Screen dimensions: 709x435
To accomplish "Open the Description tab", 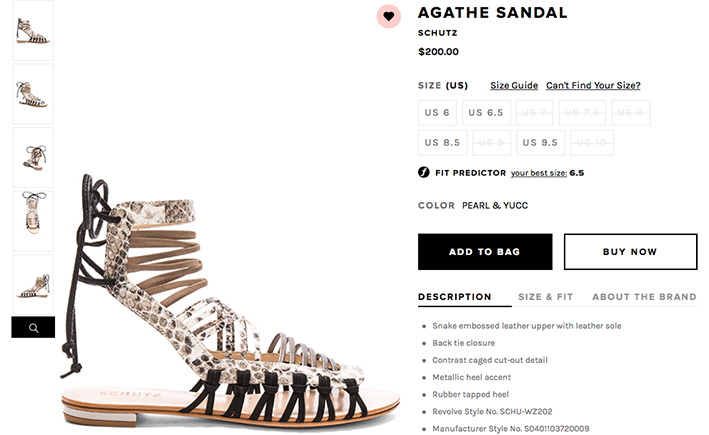I will (x=455, y=297).
